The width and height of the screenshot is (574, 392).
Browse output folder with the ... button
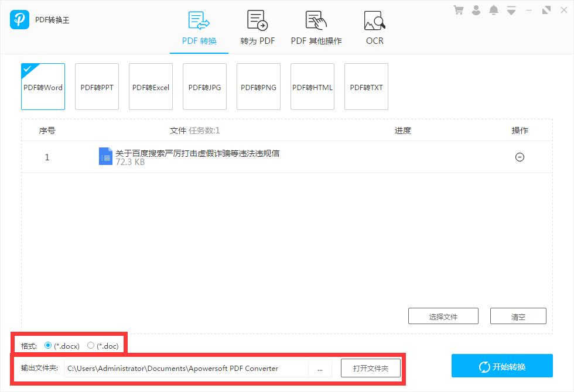tap(320, 368)
